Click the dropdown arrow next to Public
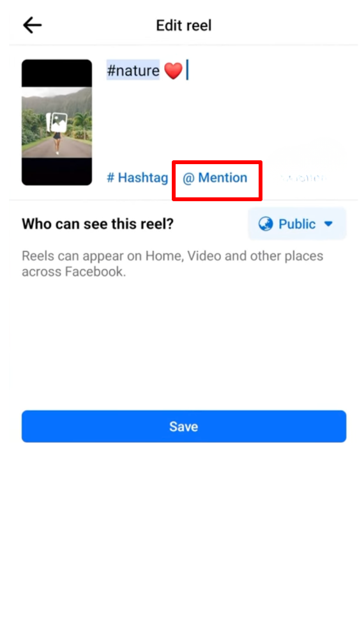This screenshot has height=617, width=364. (x=328, y=224)
